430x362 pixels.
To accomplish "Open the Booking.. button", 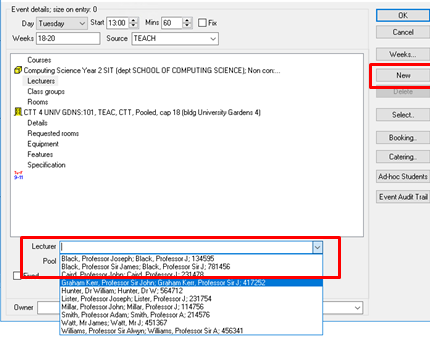I will click(x=403, y=138).
